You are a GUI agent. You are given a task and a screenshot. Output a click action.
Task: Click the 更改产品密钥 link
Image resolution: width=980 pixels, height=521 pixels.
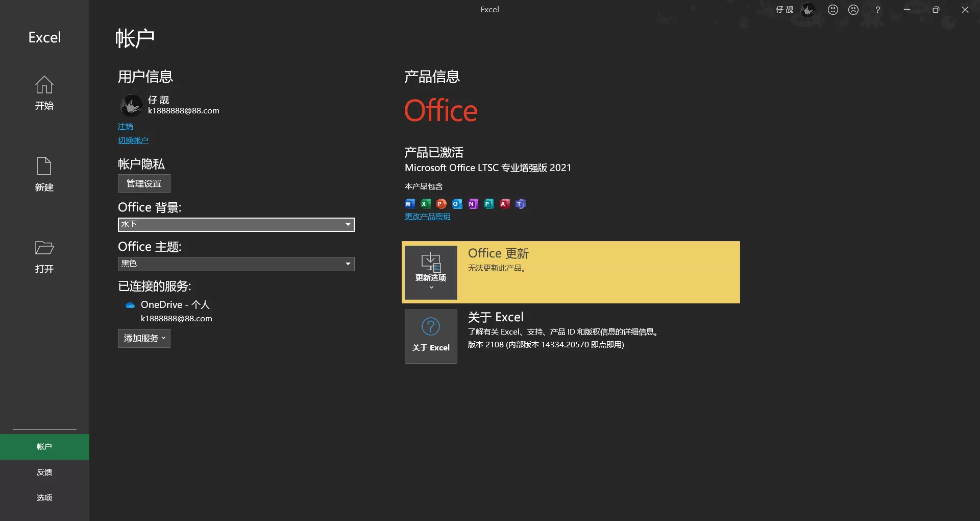(427, 216)
